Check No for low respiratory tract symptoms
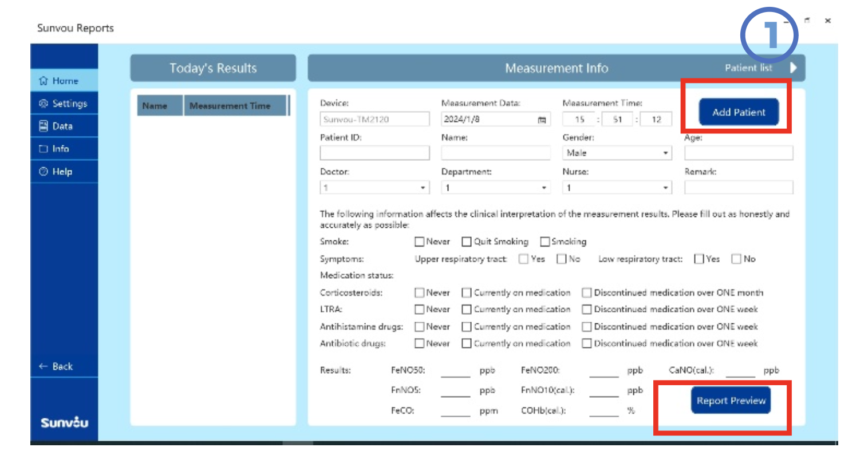868x467 pixels. click(x=736, y=259)
